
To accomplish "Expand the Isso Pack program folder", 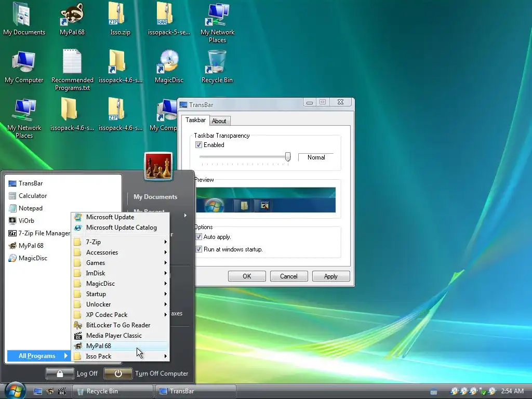I will point(121,356).
